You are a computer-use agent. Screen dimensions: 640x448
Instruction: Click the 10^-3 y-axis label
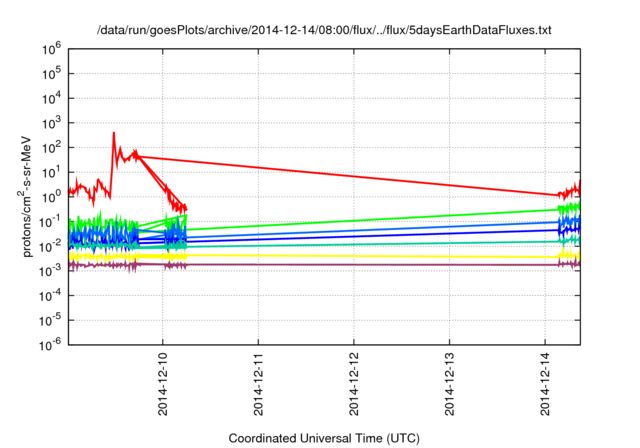pyautogui.click(x=51, y=271)
